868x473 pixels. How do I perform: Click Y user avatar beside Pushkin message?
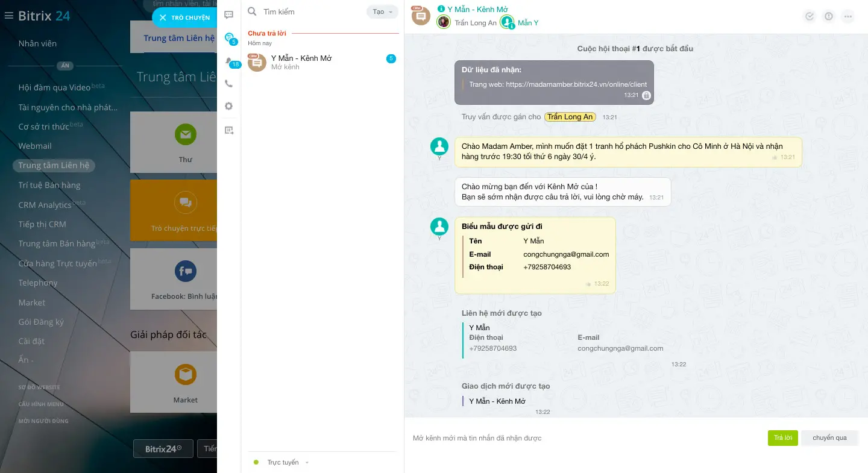tap(439, 146)
